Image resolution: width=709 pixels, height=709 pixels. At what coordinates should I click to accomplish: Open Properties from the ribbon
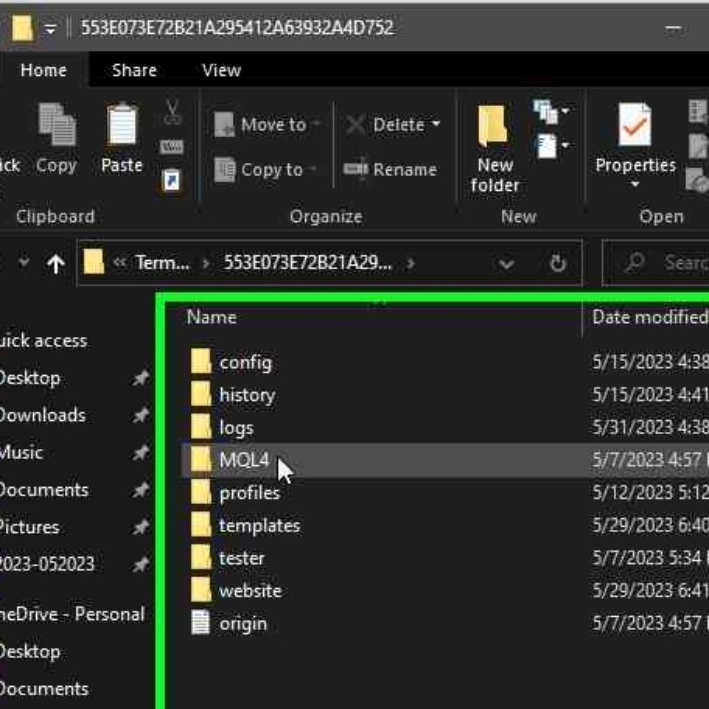pos(635,138)
